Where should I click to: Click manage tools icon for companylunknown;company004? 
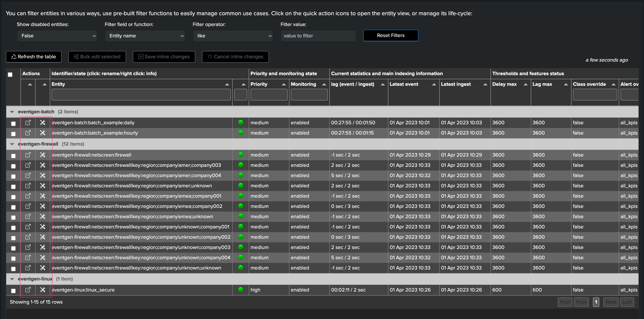click(43, 257)
